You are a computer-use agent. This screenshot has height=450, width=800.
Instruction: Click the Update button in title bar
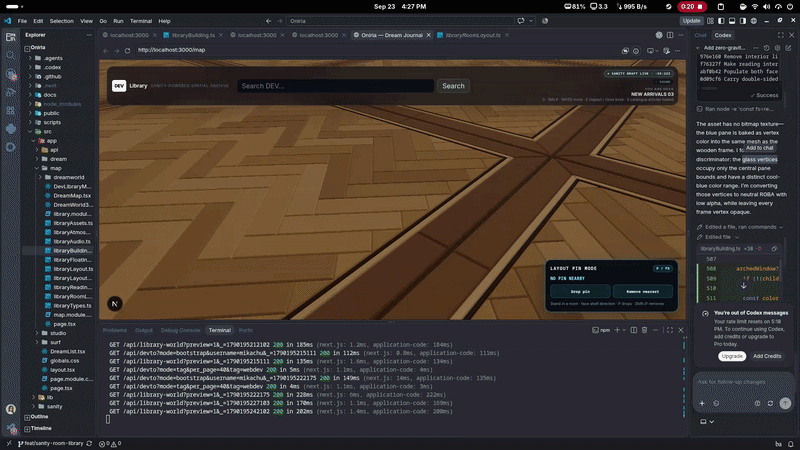691,21
